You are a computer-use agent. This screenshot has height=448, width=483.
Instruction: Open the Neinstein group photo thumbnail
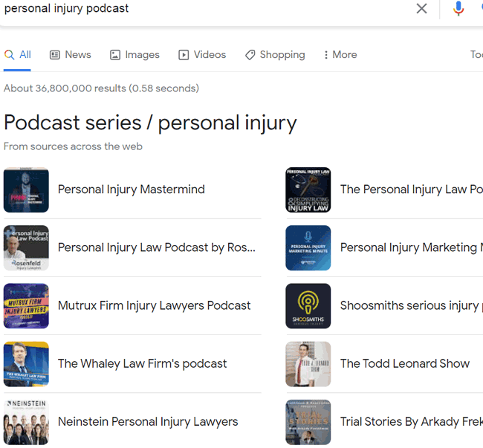coord(26,422)
